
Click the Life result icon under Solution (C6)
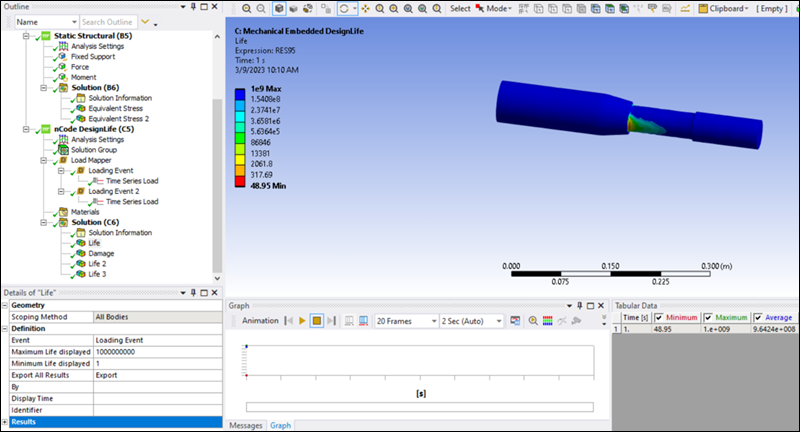[80, 243]
